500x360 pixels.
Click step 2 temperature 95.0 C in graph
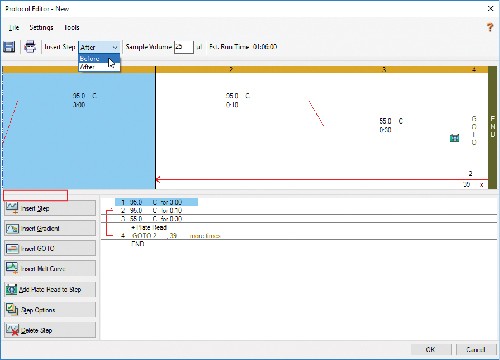238,96
